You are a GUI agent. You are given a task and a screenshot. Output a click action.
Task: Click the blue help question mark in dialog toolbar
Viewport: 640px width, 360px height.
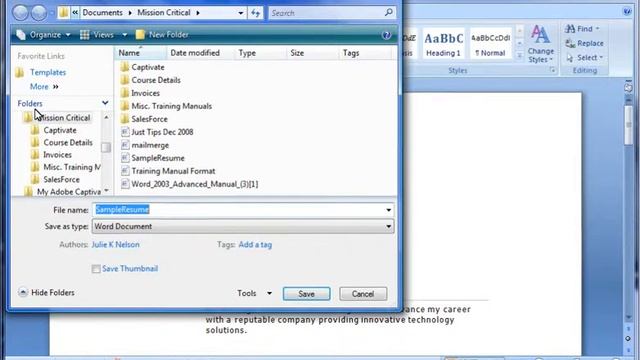tap(386, 35)
